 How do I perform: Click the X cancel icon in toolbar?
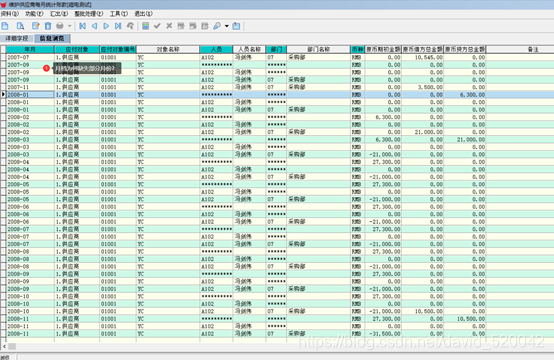pos(169,26)
